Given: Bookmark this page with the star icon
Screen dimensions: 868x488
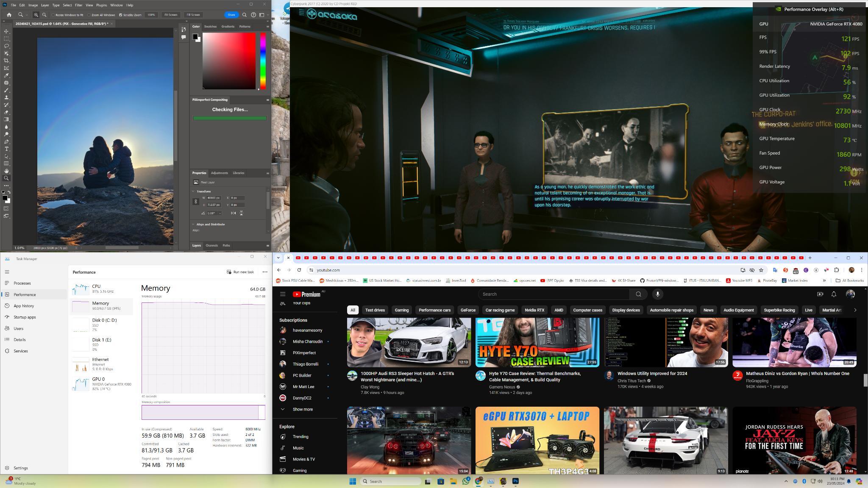Looking at the screenshot, I should (761, 270).
